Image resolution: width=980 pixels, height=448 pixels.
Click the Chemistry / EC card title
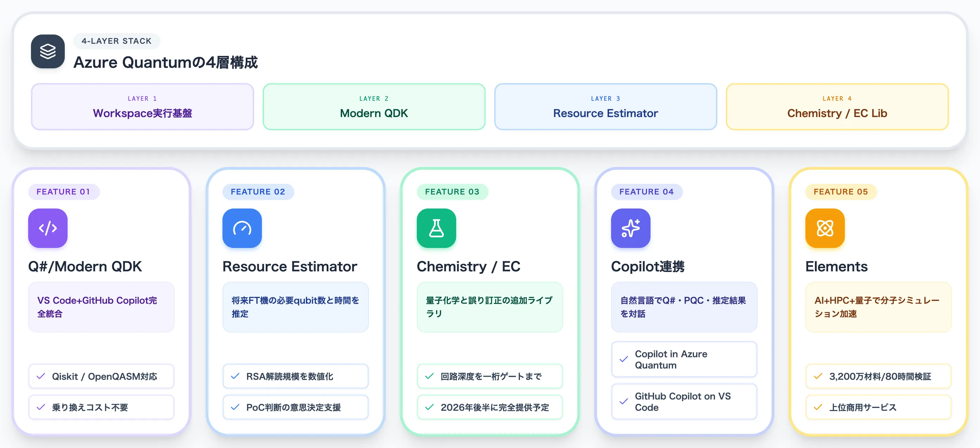coord(468,266)
